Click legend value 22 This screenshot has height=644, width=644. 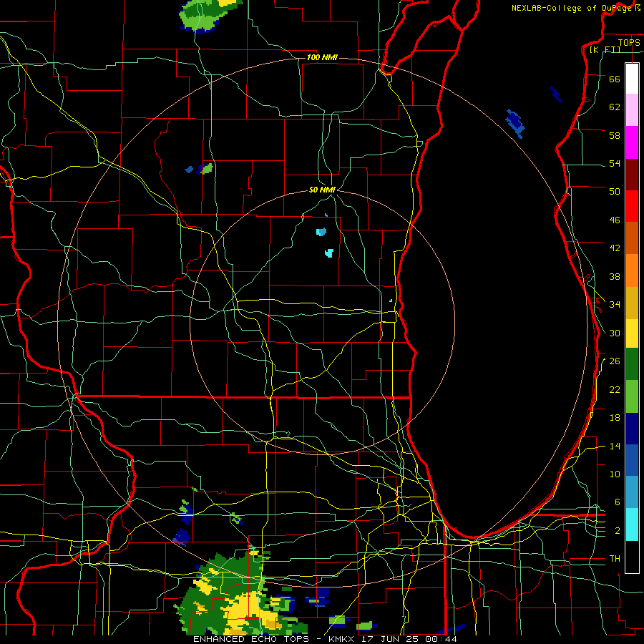point(615,390)
